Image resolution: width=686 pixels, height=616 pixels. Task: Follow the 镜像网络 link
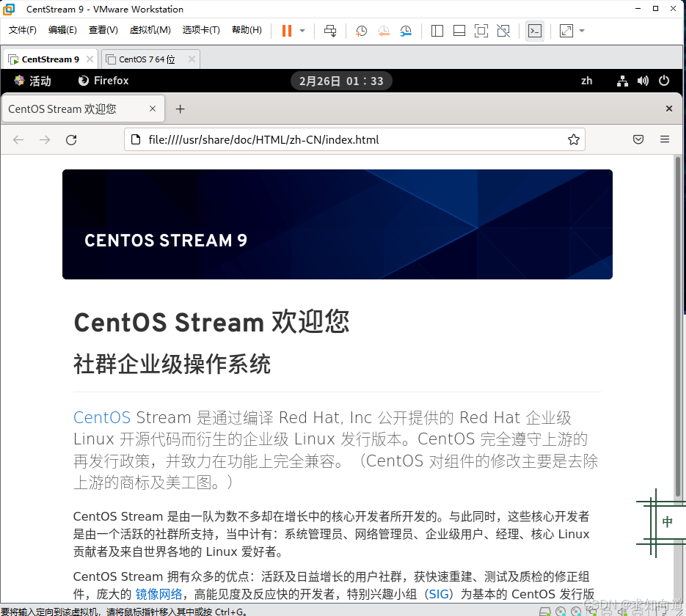158,594
